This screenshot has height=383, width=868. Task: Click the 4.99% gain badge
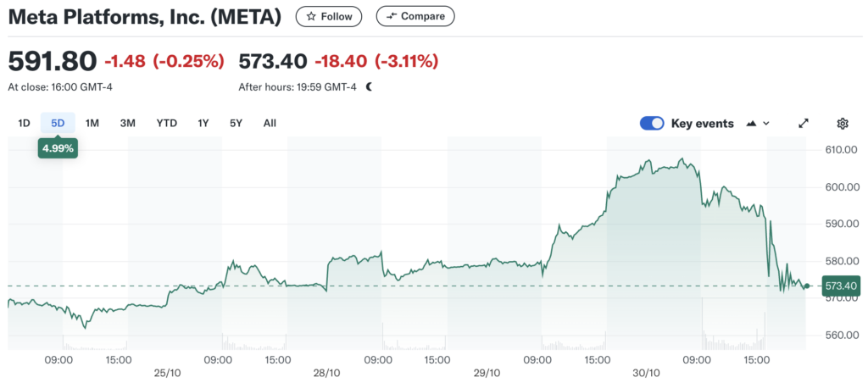pyautogui.click(x=58, y=148)
